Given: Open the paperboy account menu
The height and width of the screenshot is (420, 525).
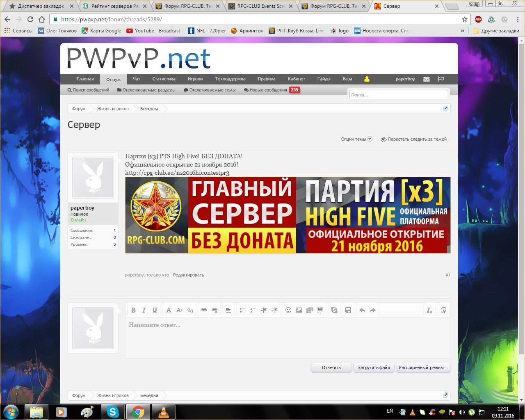Looking at the screenshot, I should tap(405, 79).
